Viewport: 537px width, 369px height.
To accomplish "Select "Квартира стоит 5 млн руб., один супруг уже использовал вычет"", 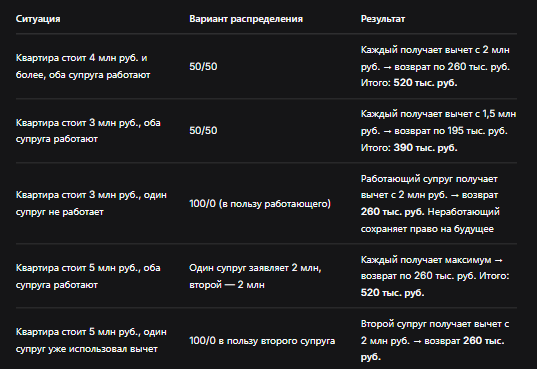I will [x=91, y=340].
